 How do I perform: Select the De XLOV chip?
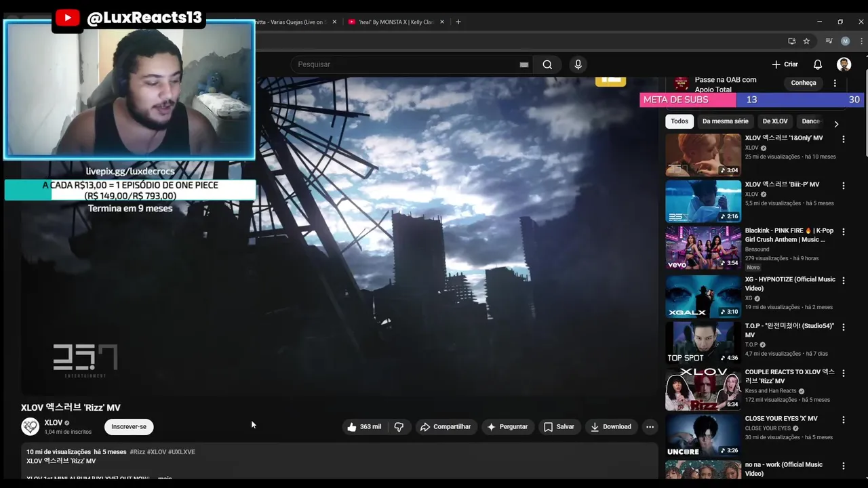775,121
